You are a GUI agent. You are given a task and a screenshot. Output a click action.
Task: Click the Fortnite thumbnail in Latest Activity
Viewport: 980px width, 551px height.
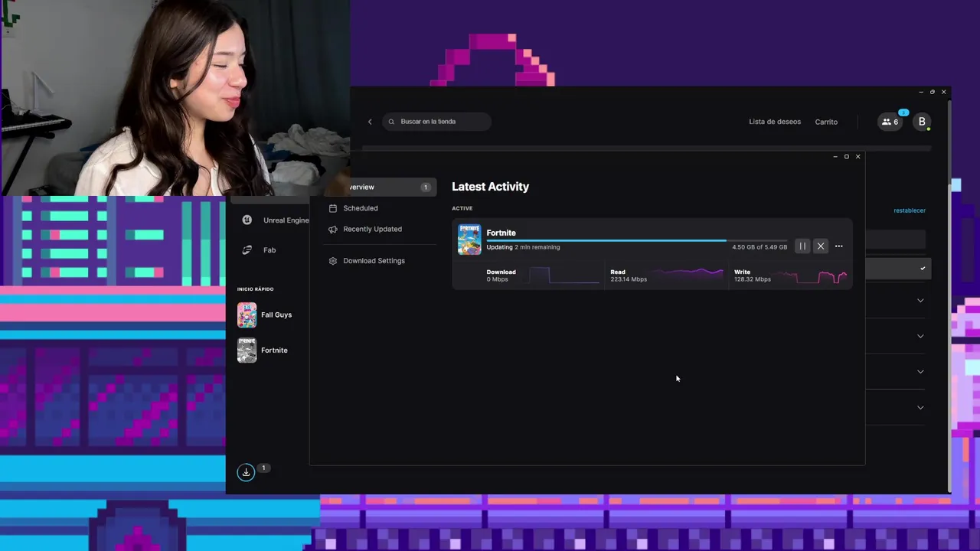[x=469, y=240]
